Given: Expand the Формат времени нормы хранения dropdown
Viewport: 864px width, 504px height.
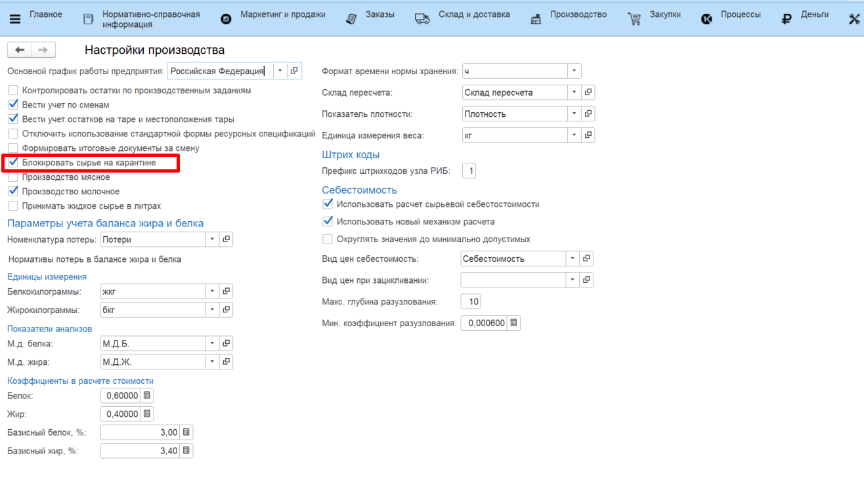Looking at the screenshot, I should (574, 71).
